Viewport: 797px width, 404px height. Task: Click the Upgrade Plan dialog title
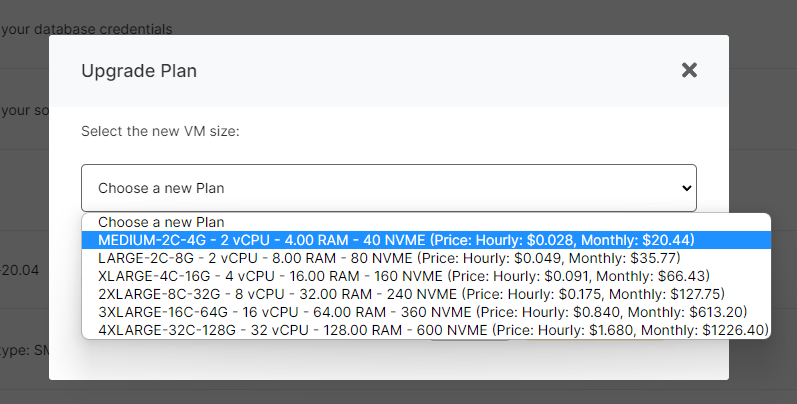[x=139, y=71]
